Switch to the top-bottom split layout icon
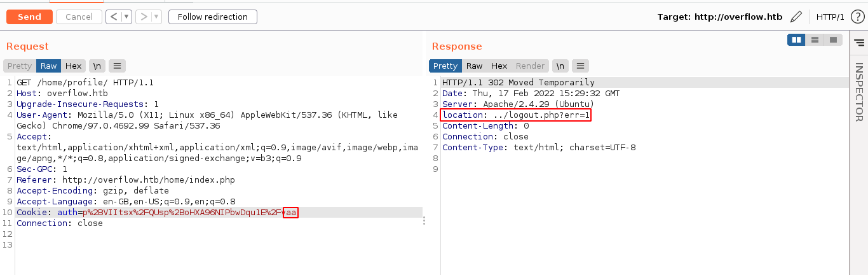 814,40
